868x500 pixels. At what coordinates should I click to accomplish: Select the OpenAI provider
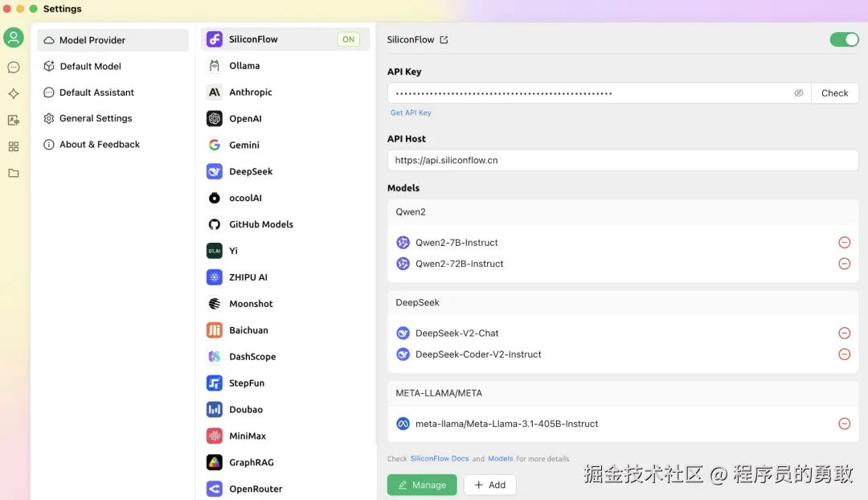coord(285,118)
